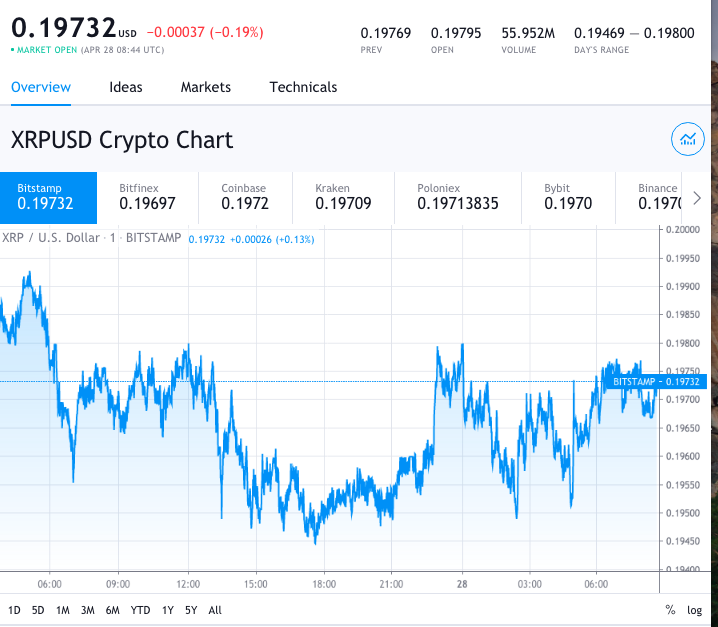Viewport: 718px width, 627px height.
Task: Enable log scale on chart
Action: pos(695,610)
